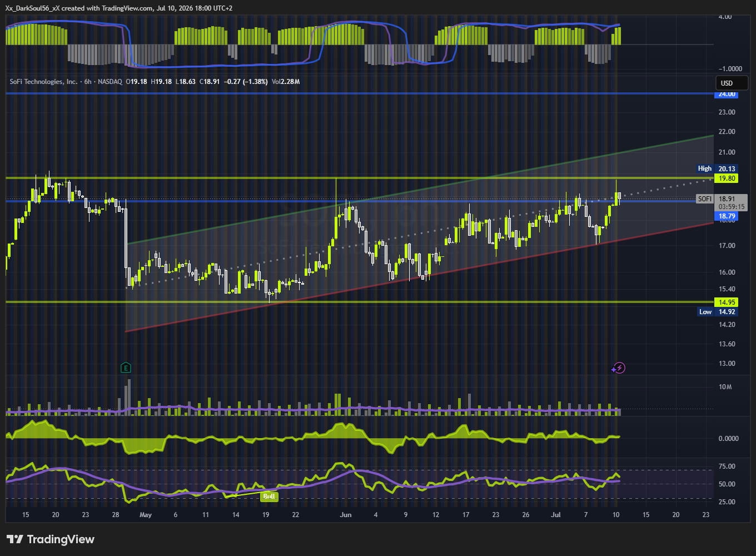Click the SoFi Technologies, Inc. symbol title
Image resolution: width=756 pixels, height=556 pixels.
coord(44,82)
